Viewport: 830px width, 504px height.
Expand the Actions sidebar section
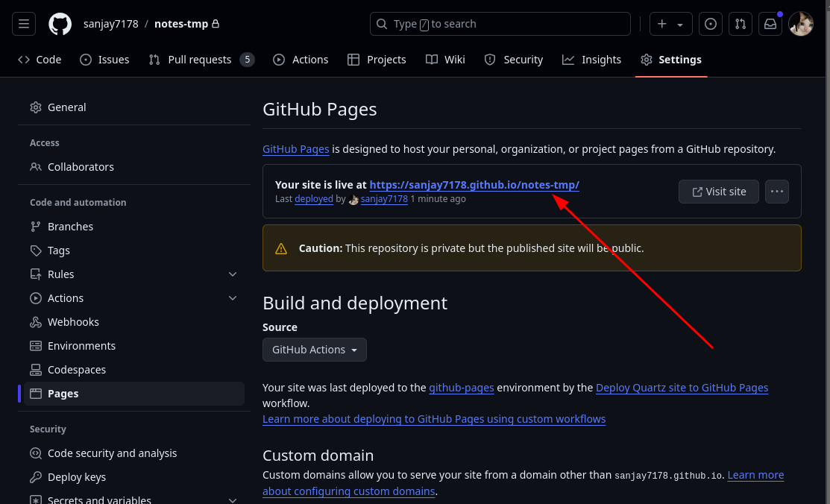[x=233, y=298]
